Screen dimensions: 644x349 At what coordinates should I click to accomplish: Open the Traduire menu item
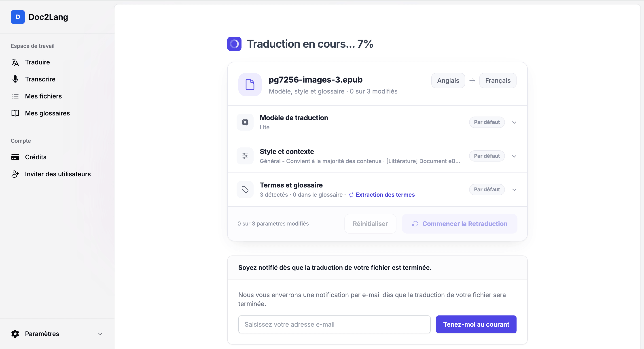(x=37, y=62)
